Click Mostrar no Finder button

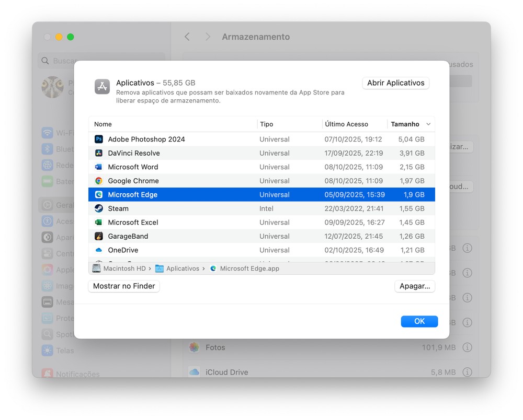coord(124,286)
